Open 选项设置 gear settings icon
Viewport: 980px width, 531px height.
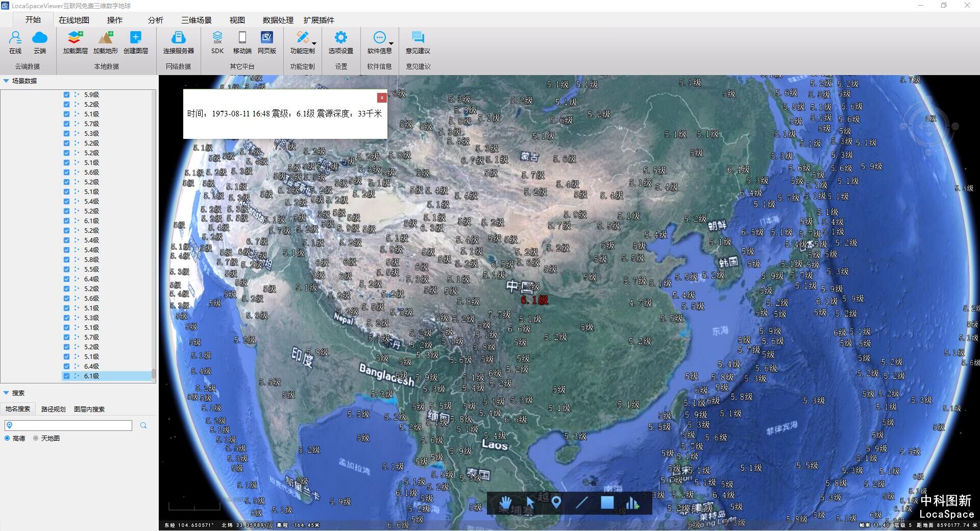coord(340,38)
